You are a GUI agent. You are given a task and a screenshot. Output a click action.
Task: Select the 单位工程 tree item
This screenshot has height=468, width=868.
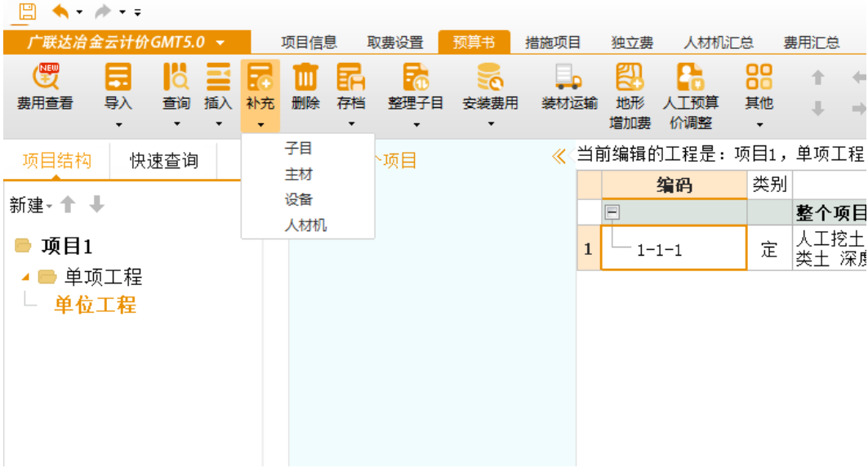(x=95, y=305)
